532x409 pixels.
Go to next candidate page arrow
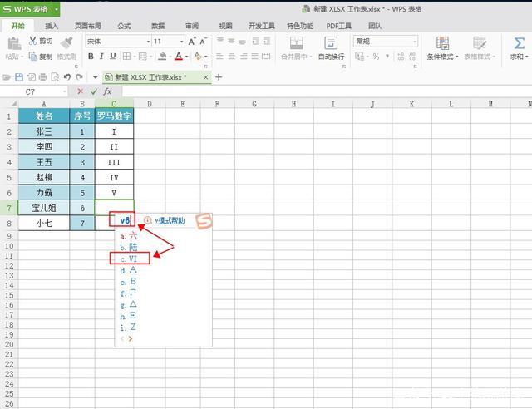tap(131, 338)
